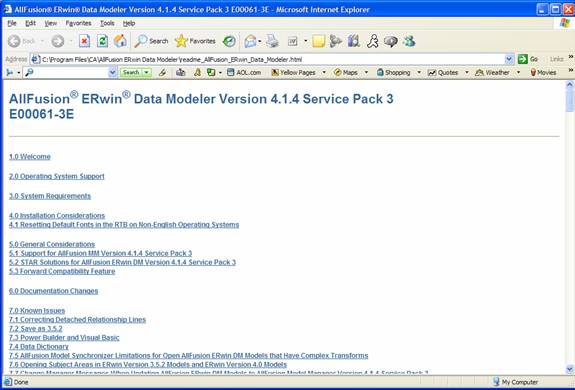Open 7.2 Save as 3.5.2 link

click(x=36, y=328)
